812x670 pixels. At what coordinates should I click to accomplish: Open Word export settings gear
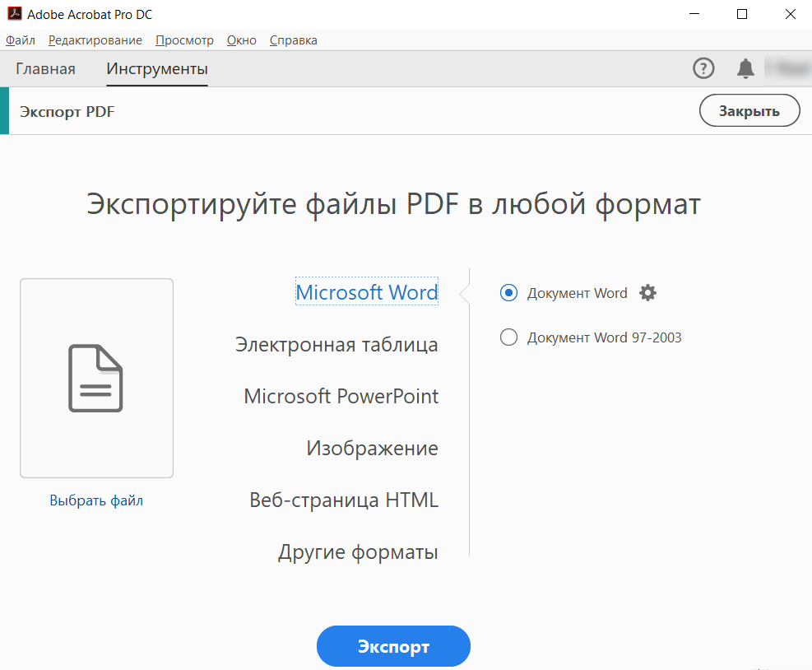[x=648, y=292]
